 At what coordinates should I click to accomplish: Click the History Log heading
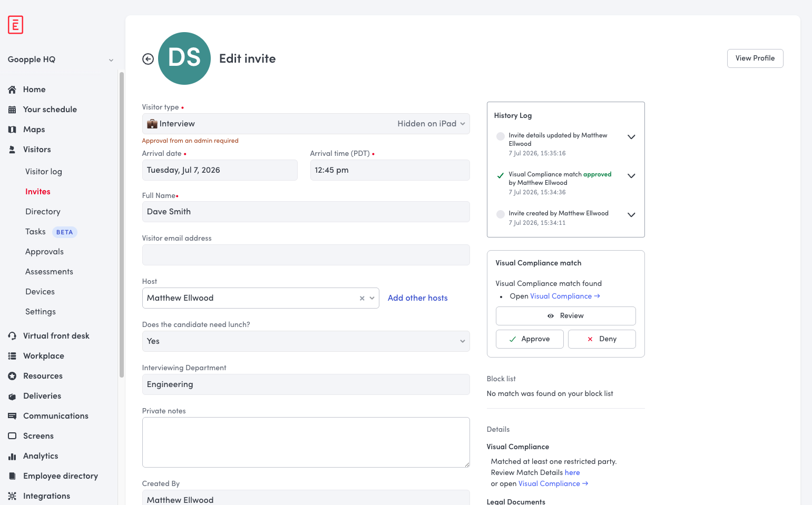pyautogui.click(x=513, y=116)
